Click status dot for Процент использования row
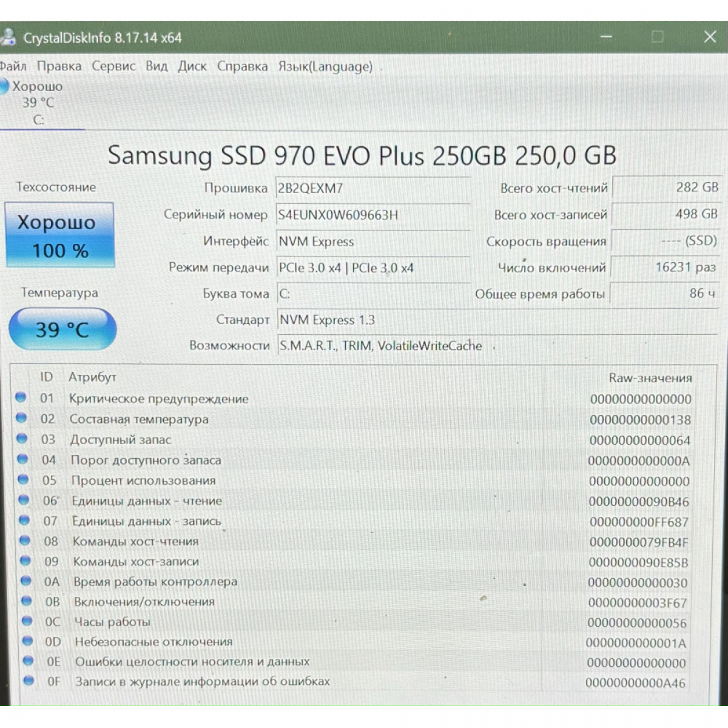 click(23, 479)
